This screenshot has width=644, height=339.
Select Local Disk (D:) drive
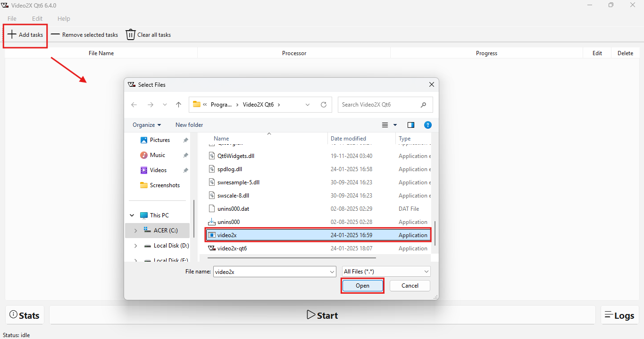(171, 246)
